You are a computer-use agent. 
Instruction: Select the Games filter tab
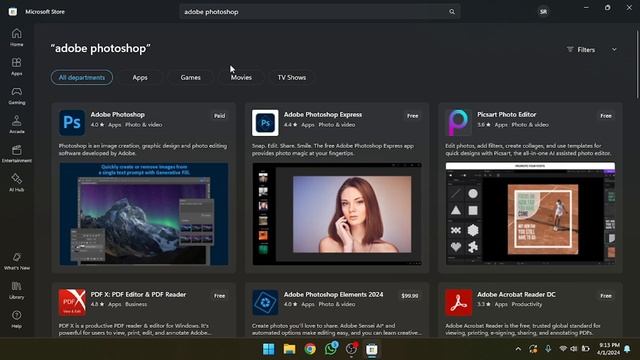pyautogui.click(x=191, y=78)
